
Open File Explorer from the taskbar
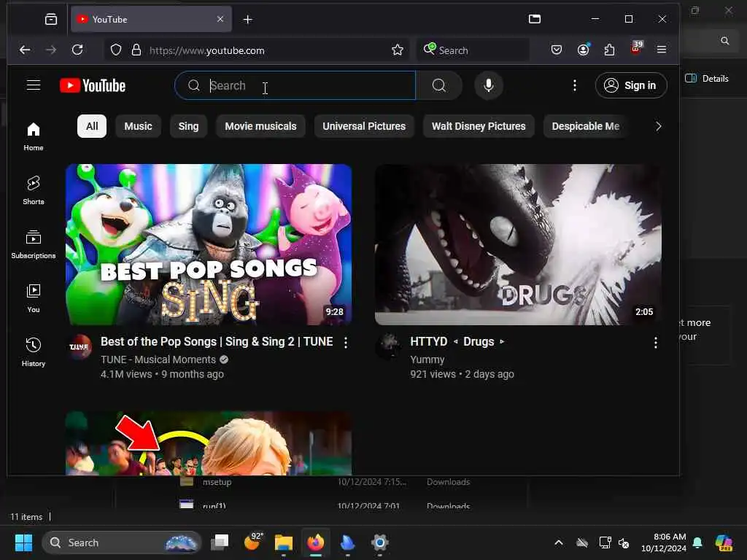pos(284,542)
